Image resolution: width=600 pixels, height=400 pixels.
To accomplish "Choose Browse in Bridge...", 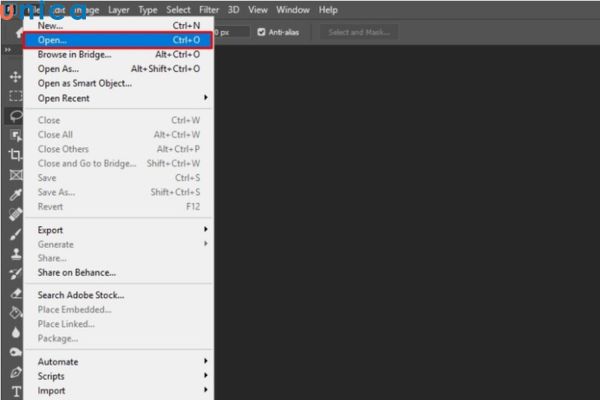I will [x=118, y=54].
